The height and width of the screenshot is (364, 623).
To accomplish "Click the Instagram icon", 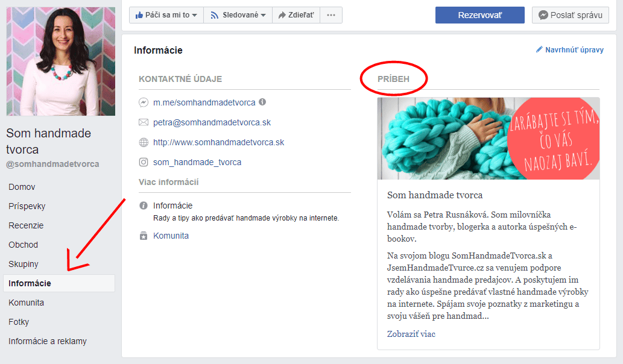I will tap(144, 162).
